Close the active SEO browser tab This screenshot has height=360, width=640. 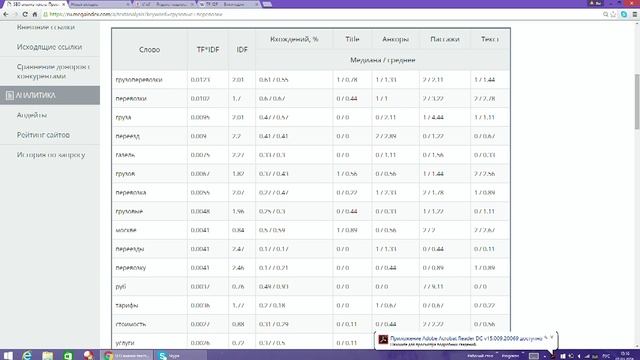point(63,4)
